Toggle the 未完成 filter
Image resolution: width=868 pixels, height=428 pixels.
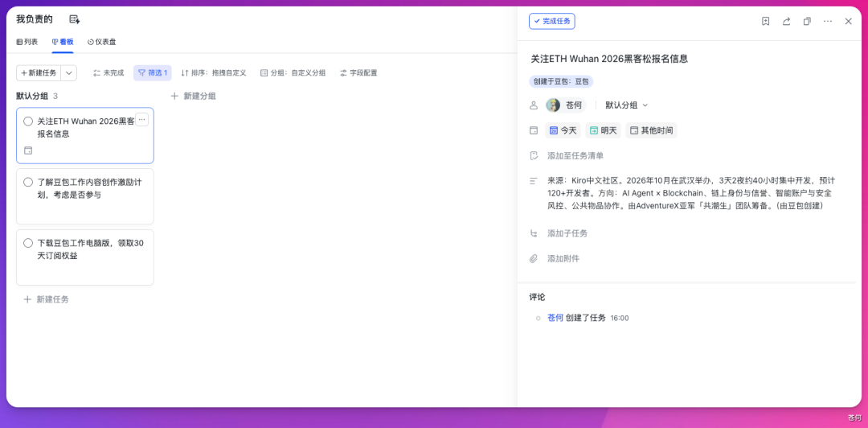coord(108,72)
